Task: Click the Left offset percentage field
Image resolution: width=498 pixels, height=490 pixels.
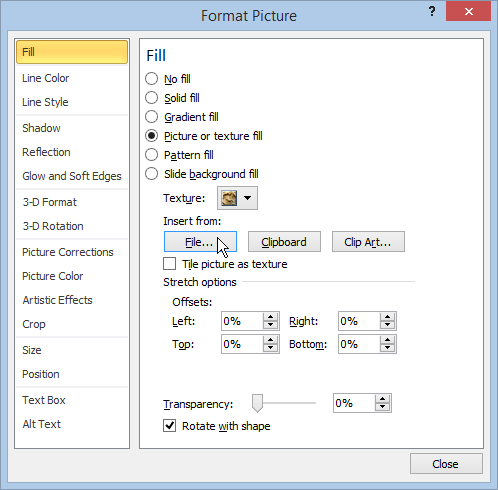Action: [242, 321]
